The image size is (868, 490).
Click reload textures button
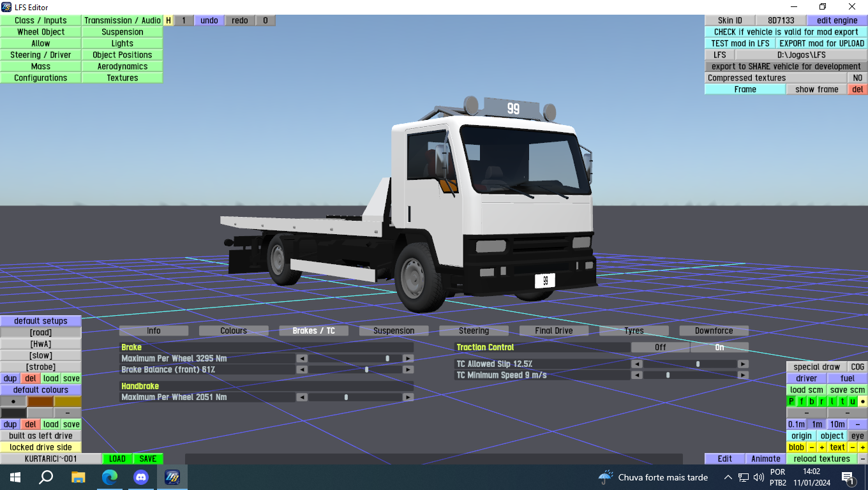[x=822, y=459]
